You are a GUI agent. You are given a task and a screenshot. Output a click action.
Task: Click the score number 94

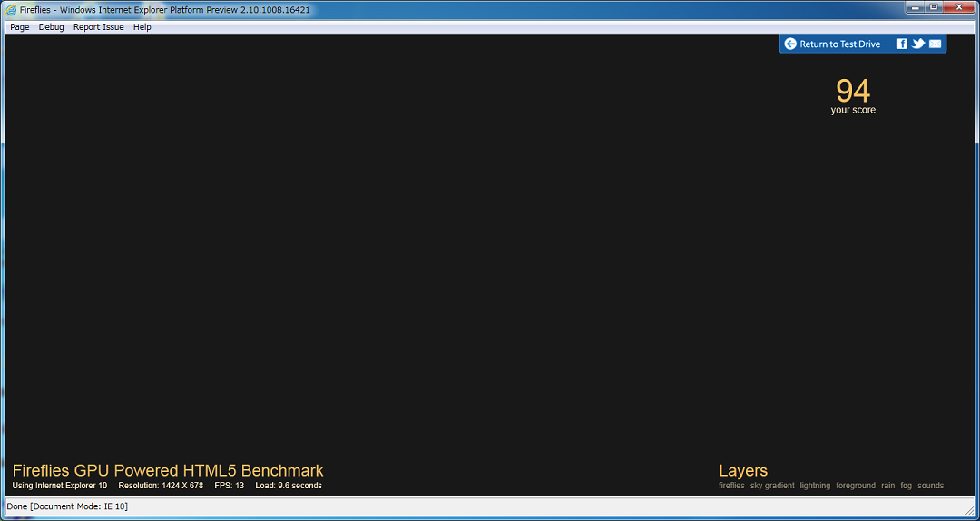tap(853, 91)
